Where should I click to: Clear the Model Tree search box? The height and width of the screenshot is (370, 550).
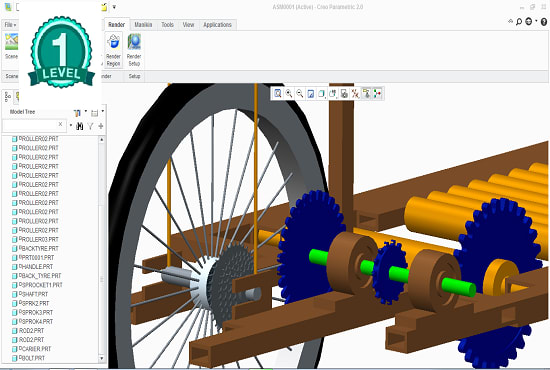coord(60,124)
